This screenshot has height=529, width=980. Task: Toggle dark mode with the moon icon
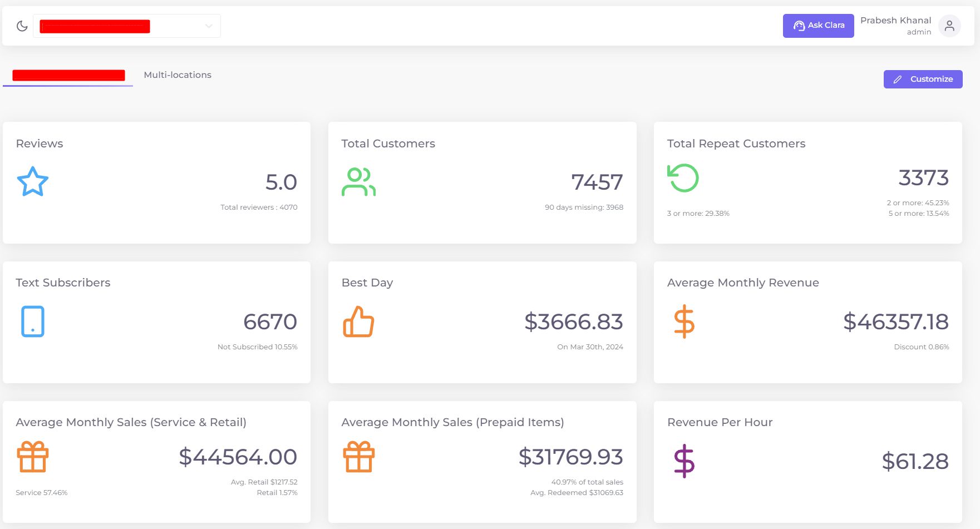point(21,26)
